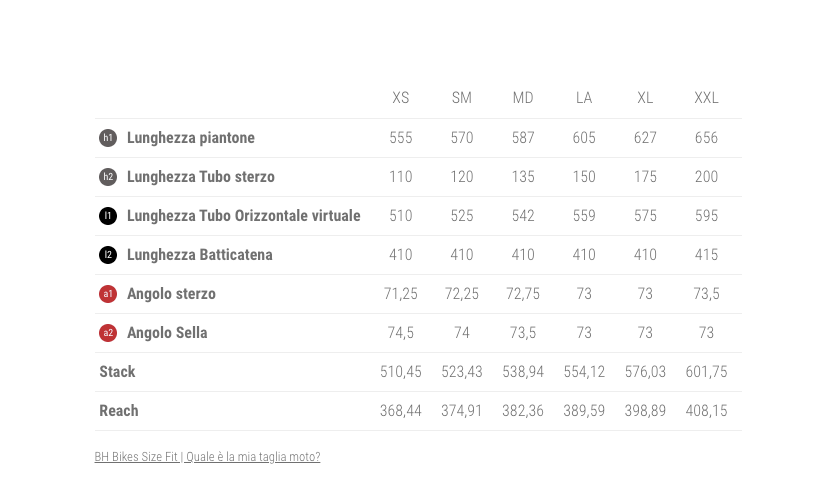Click the LA size column header
817x479 pixels.
pos(584,98)
